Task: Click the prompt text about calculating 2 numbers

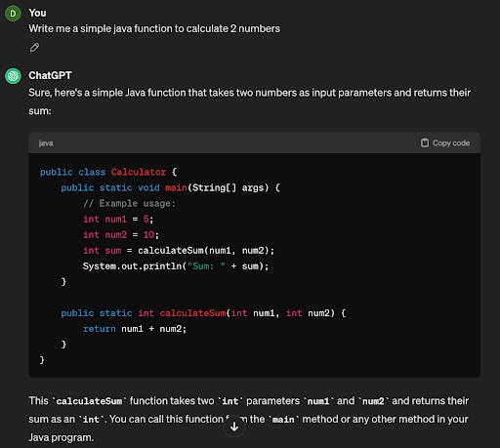Action: 154,28
